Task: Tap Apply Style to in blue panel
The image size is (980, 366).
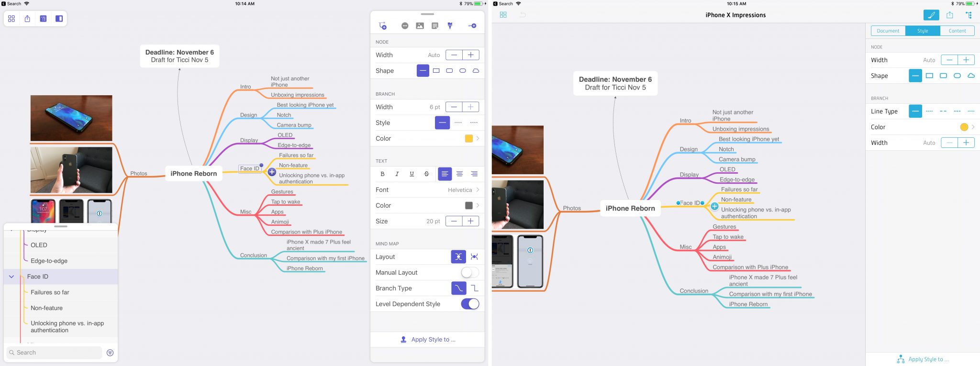Action: [923, 359]
